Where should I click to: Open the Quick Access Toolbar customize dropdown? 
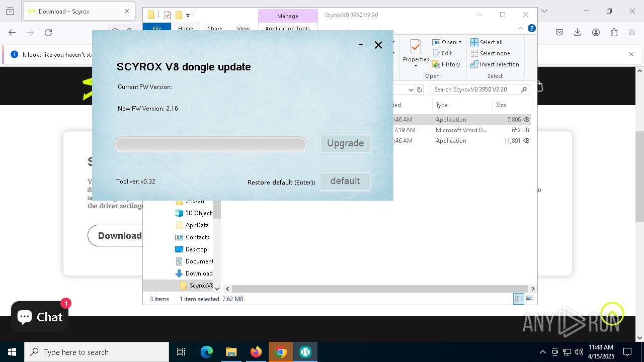pyautogui.click(x=188, y=16)
